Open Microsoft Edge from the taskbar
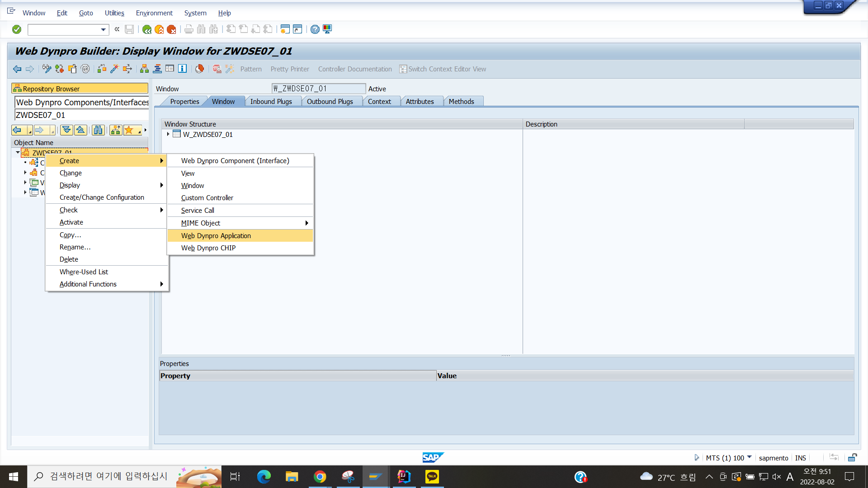The image size is (868, 488). (264, 477)
